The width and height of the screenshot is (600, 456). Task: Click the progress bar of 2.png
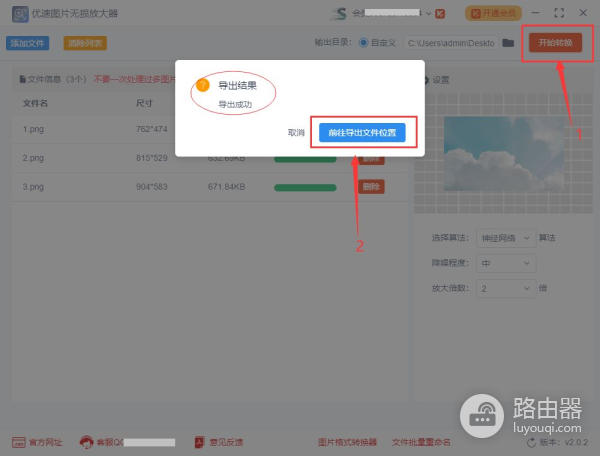(x=305, y=159)
